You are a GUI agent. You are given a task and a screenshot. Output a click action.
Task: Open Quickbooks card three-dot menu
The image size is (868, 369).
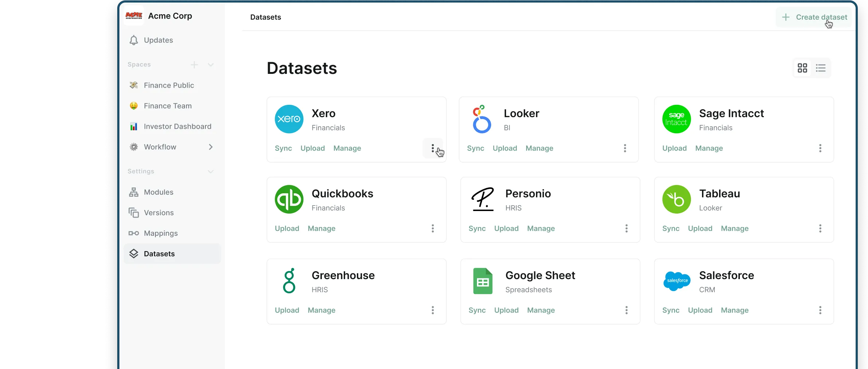click(433, 229)
